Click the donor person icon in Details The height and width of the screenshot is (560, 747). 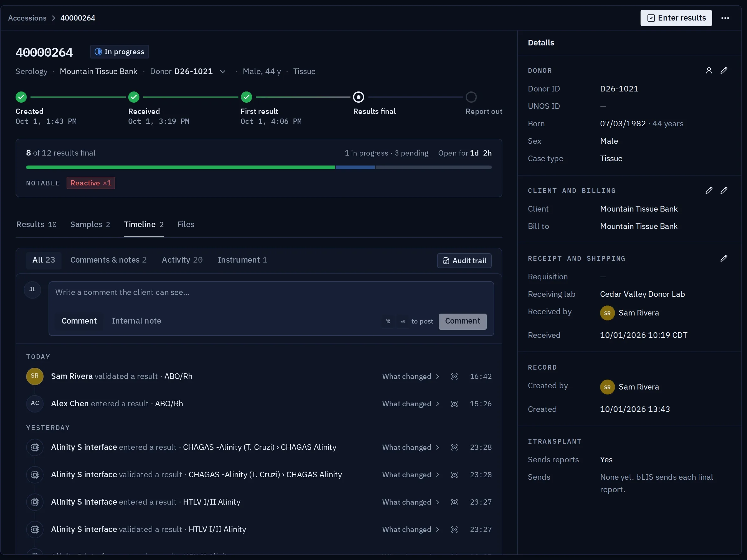point(709,70)
